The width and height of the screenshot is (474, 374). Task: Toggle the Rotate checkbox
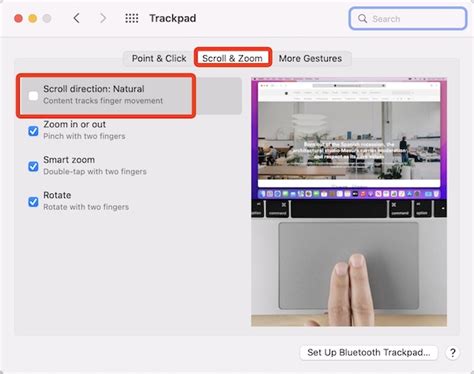pos(33,202)
